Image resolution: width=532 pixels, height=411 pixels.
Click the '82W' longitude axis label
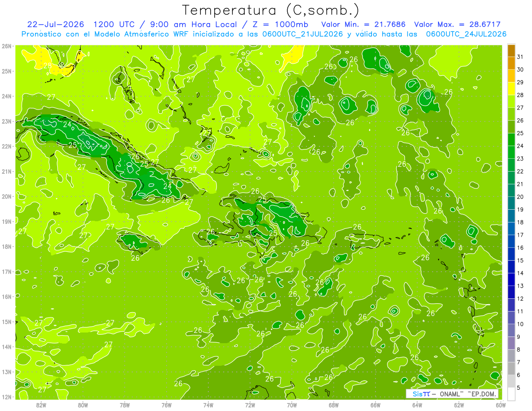tap(41, 404)
